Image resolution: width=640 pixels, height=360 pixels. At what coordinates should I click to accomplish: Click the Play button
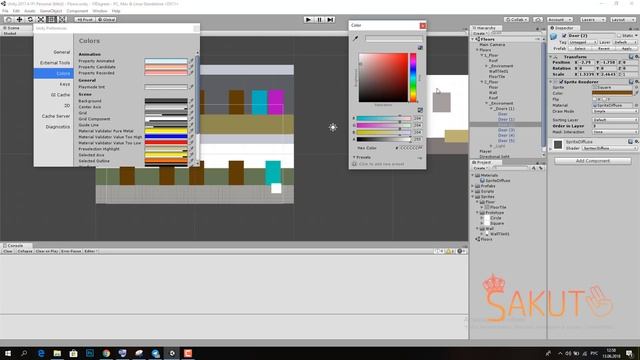pyautogui.click(x=309, y=19)
